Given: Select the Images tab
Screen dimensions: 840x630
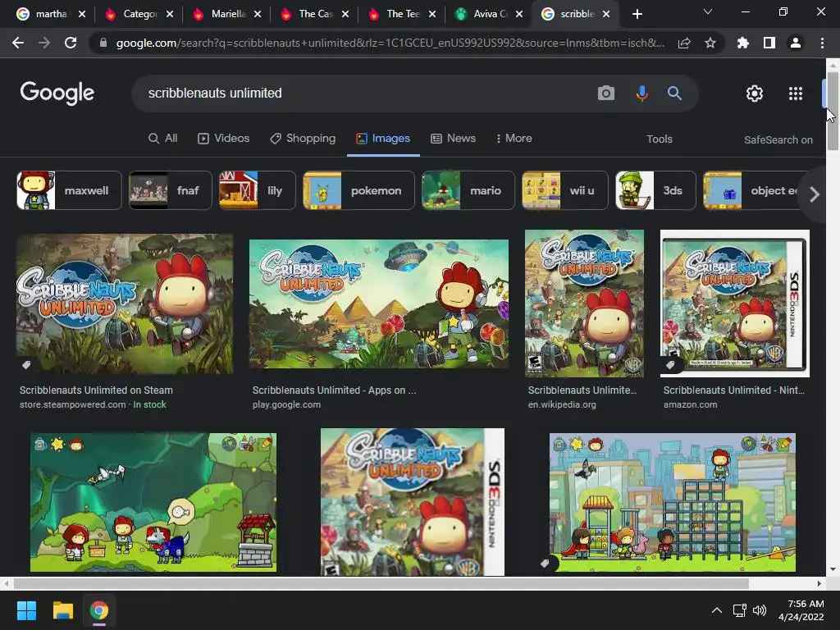Looking at the screenshot, I should 383,138.
